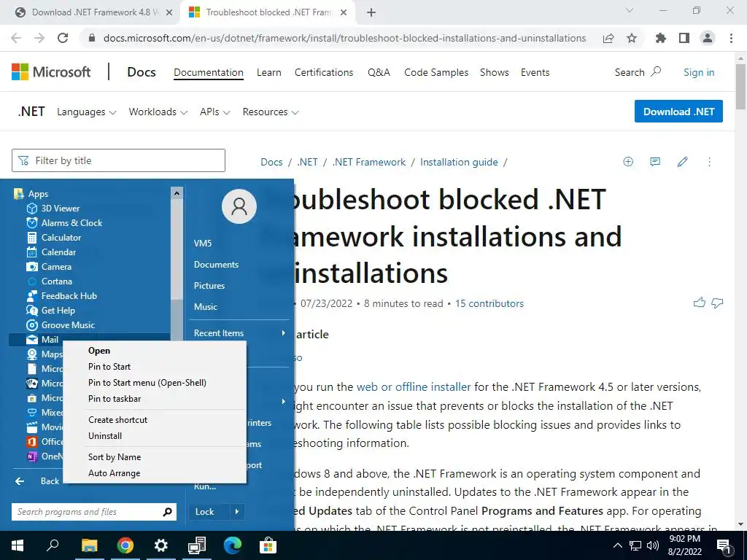This screenshot has height=560, width=747.
Task: Open the tab search chevron in Chrome
Action: [630, 10]
